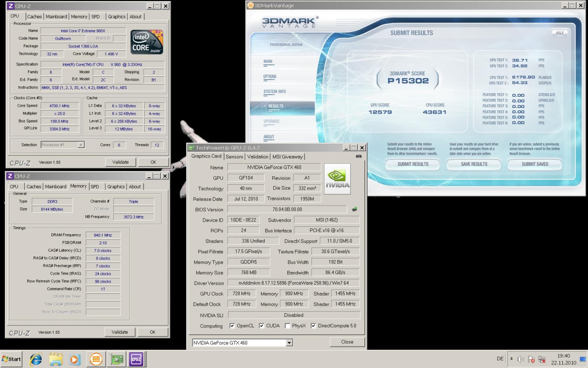Image resolution: width=588 pixels, height=368 pixels.
Task: Click Validate in the CPU-Z memory timings window
Action: [x=120, y=332]
